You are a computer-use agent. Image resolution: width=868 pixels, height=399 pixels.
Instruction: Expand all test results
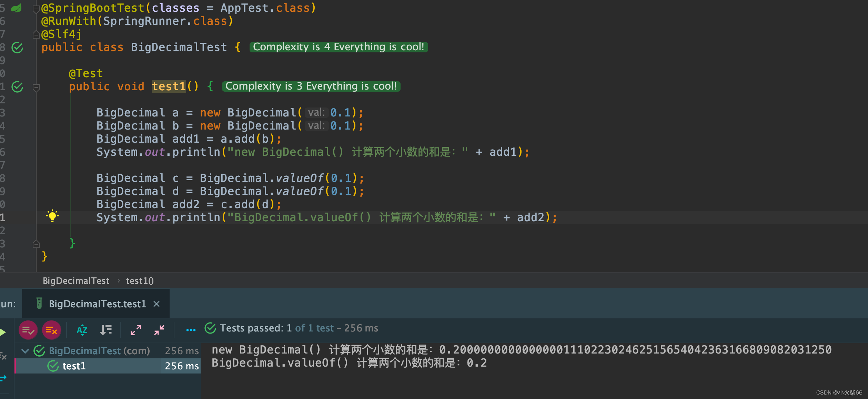pos(136,330)
